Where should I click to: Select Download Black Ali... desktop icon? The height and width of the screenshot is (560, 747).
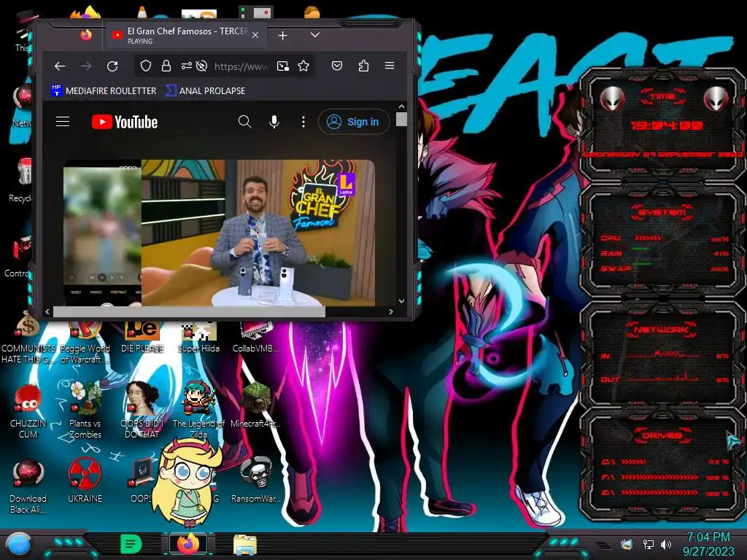coord(28,486)
